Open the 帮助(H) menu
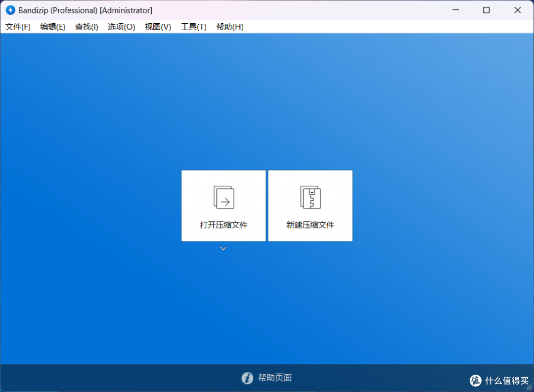 coord(230,27)
